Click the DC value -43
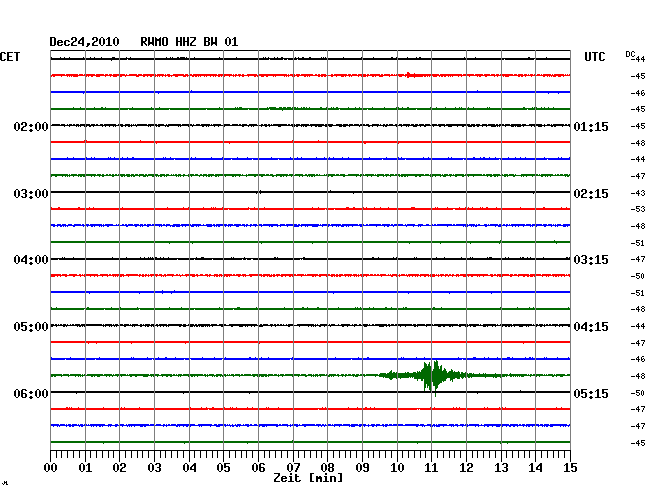This screenshot has height=494, width=650. (638, 193)
